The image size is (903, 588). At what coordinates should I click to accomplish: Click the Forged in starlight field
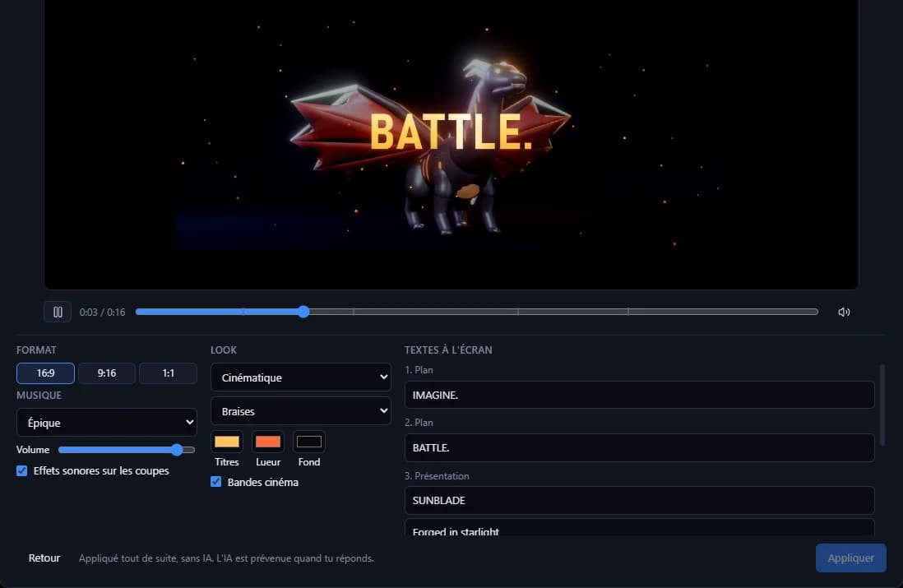639,528
